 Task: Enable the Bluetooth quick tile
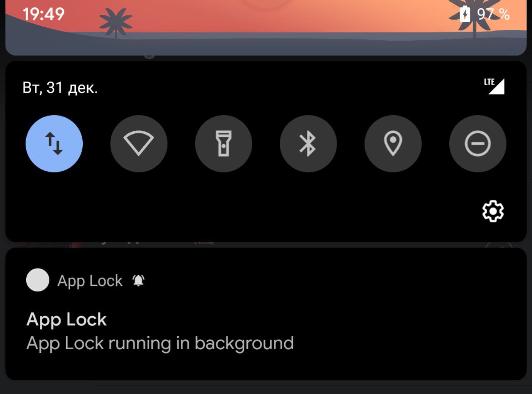(308, 144)
